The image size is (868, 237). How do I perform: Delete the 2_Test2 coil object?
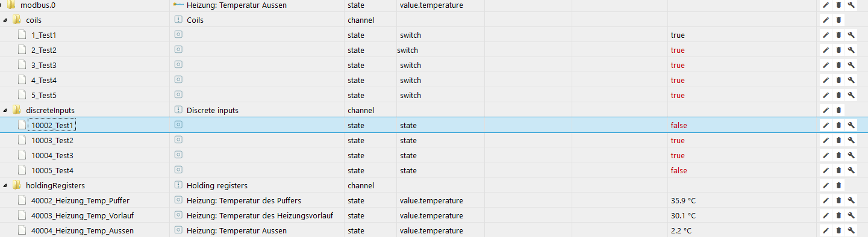(x=838, y=50)
